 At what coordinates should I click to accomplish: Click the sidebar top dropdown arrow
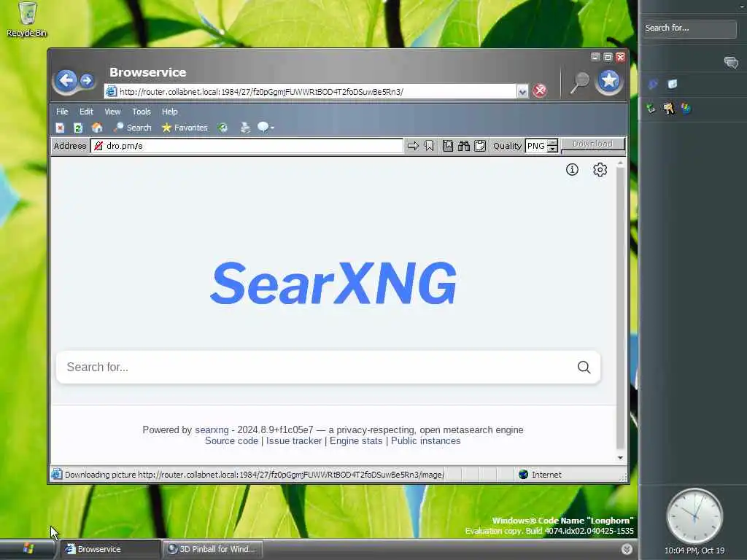[x=742, y=7]
